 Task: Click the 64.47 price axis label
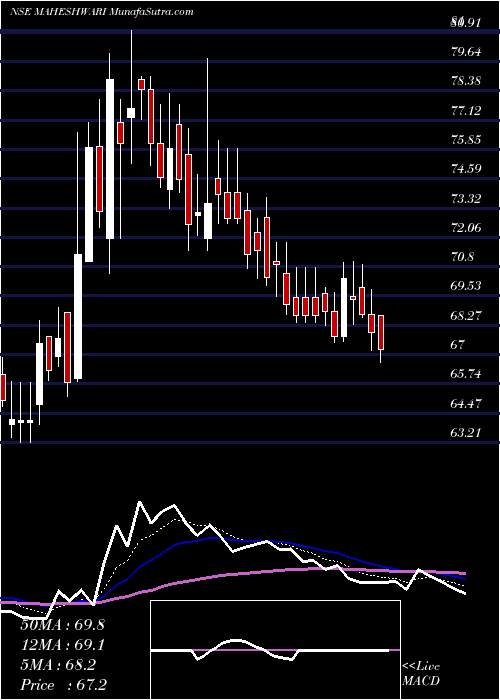coord(466,404)
